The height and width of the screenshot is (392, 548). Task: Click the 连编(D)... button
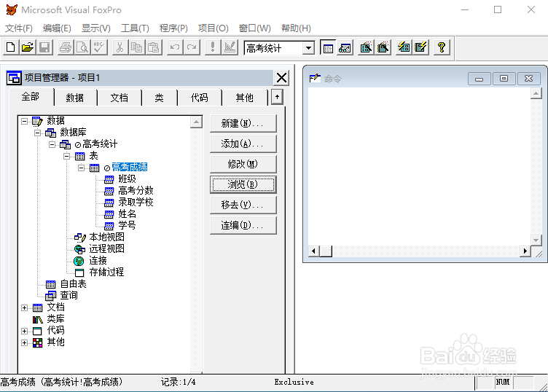coord(243,225)
